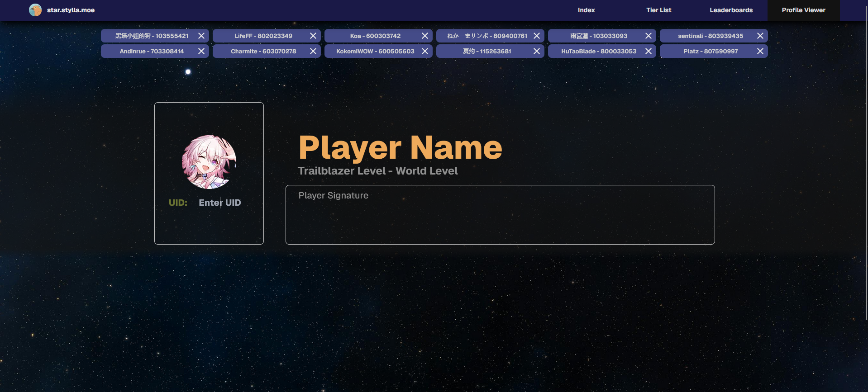This screenshot has height=392, width=868.
Task: Remove the Platz - 807590997 chip
Action: click(x=760, y=51)
